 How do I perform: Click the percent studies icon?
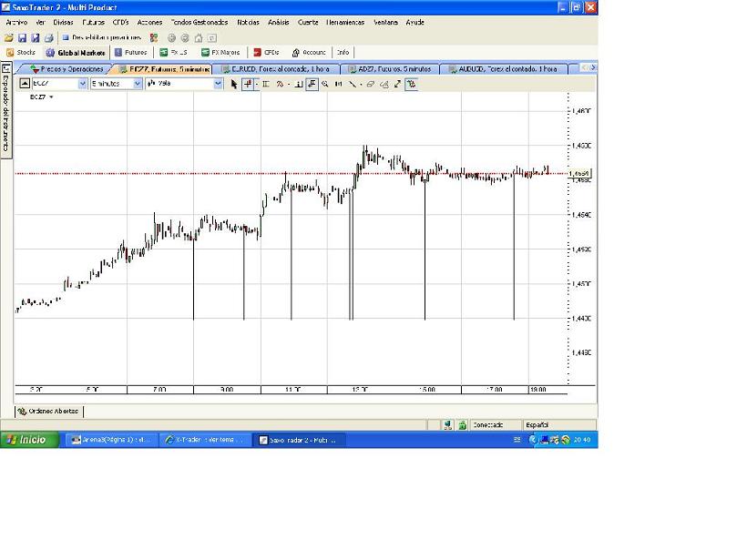coord(280,84)
